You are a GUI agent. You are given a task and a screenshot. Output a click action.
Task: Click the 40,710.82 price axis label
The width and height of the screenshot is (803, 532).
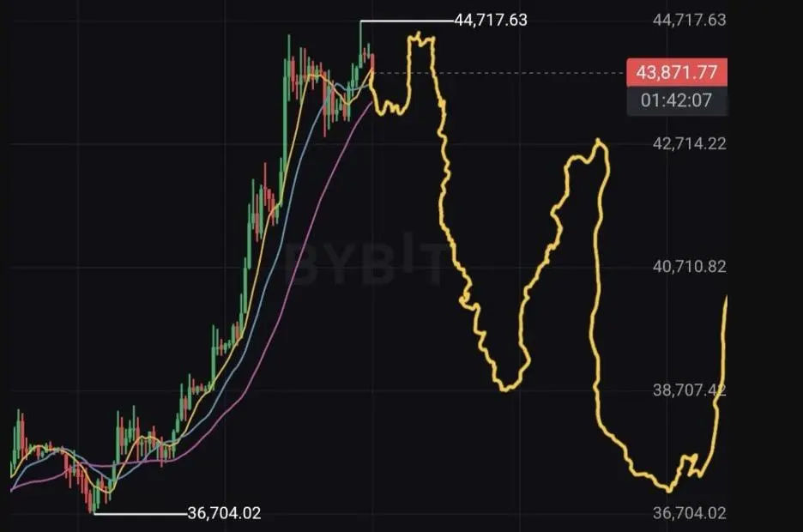(689, 267)
